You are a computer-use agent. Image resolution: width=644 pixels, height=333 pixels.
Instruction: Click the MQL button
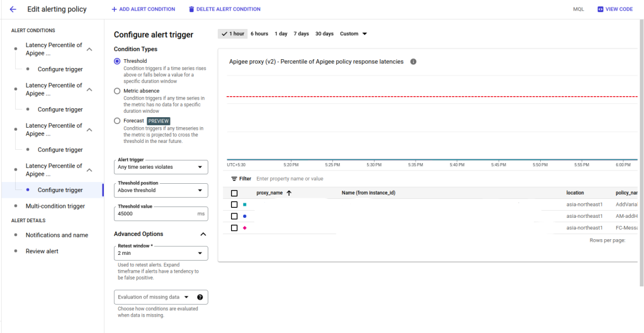click(579, 9)
